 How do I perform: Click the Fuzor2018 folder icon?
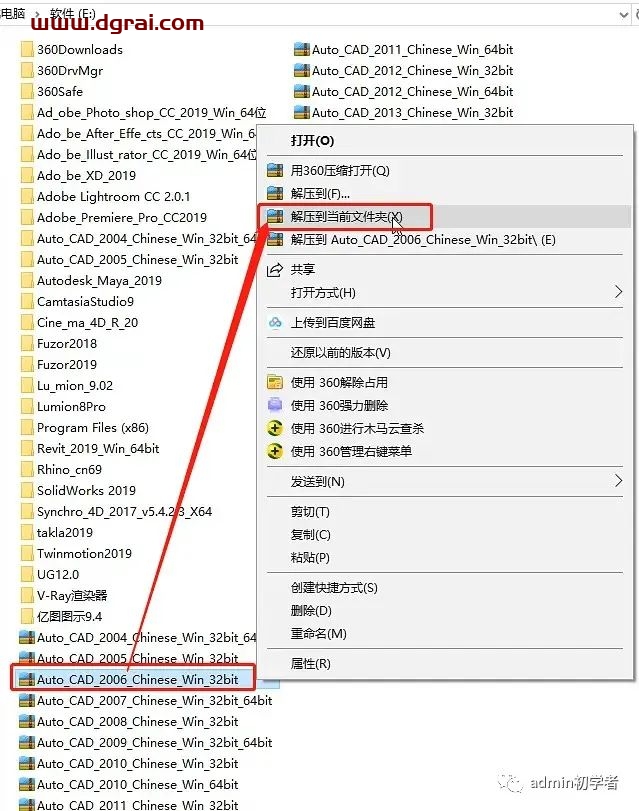26,343
